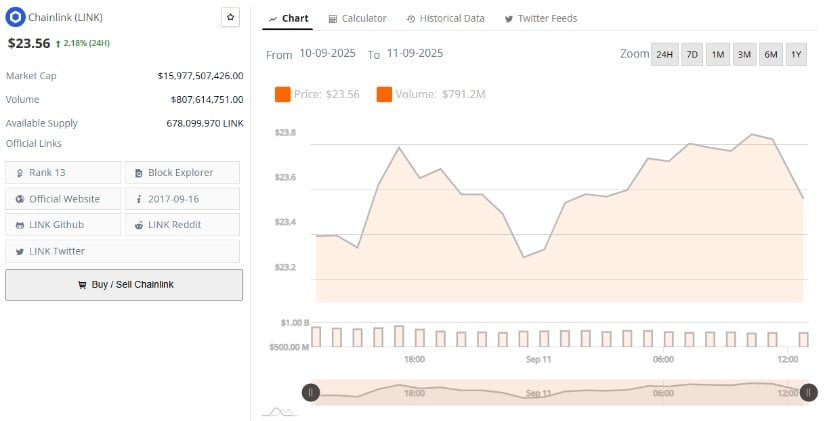Click the $23.2 axis label
This screenshot has width=825, height=421.
(285, 267)
